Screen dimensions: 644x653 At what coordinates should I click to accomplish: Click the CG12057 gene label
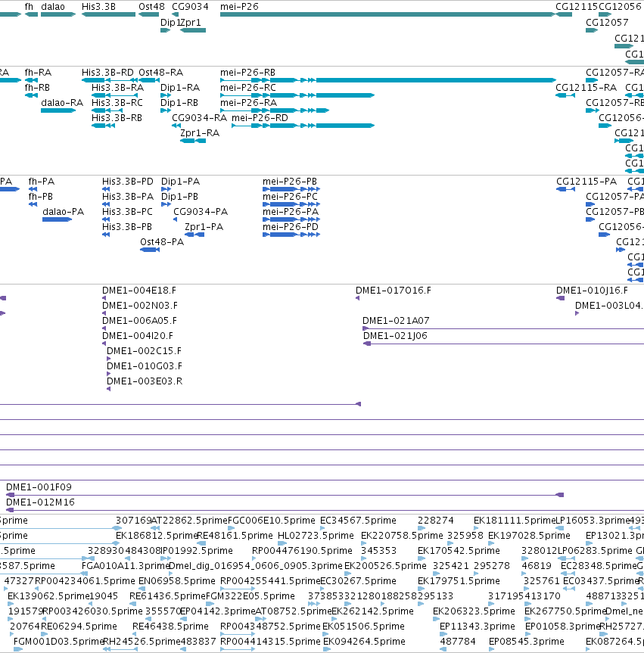[x=607, y=23]
